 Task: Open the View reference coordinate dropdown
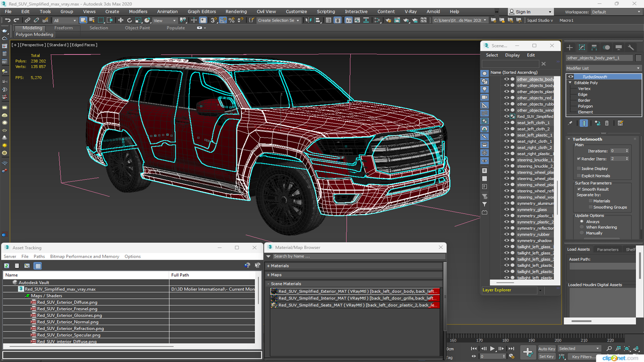164,20
